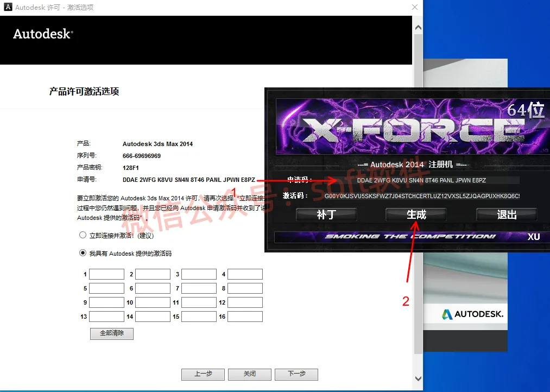Click scrollbar up arrow in Autodesk window
The image size is (550, 392).
[418, 27]
